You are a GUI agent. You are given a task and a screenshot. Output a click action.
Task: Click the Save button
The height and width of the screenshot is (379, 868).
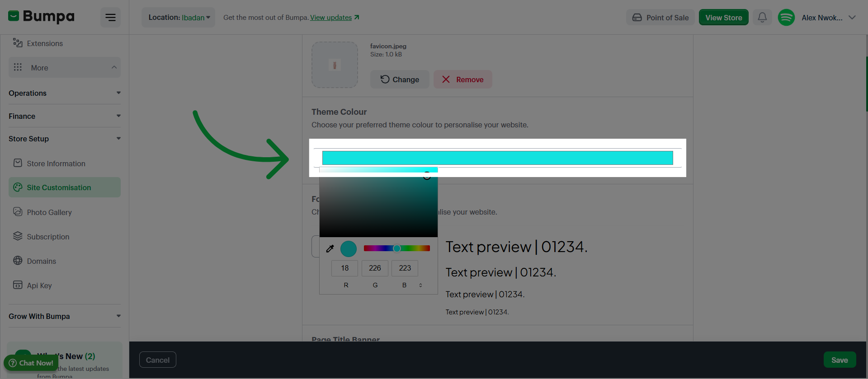(840, 360)
